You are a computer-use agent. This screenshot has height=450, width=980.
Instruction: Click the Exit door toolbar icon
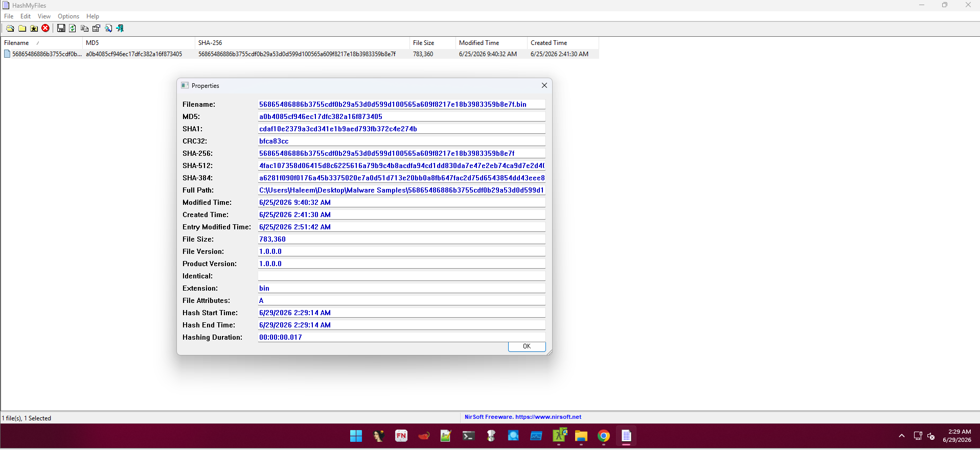tap(120, 28)
